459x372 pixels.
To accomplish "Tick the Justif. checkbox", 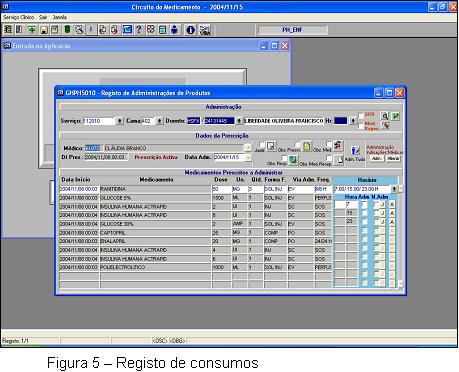I will click(262, 144).
